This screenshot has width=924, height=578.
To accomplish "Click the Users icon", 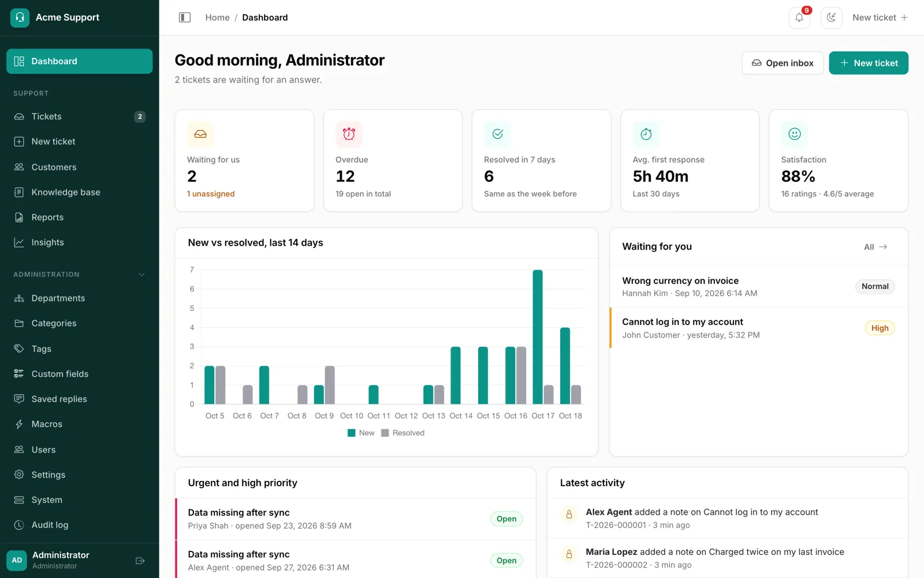I will pyautogui.click(x=19, y=449).
